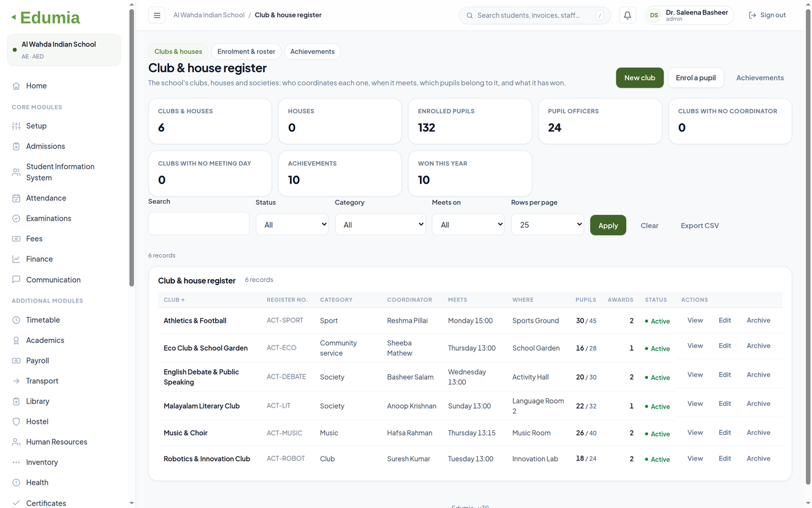Viewport: 812px width, 508px height.
Task: Expand the Meets on dropdown
Action: (468, 225)
